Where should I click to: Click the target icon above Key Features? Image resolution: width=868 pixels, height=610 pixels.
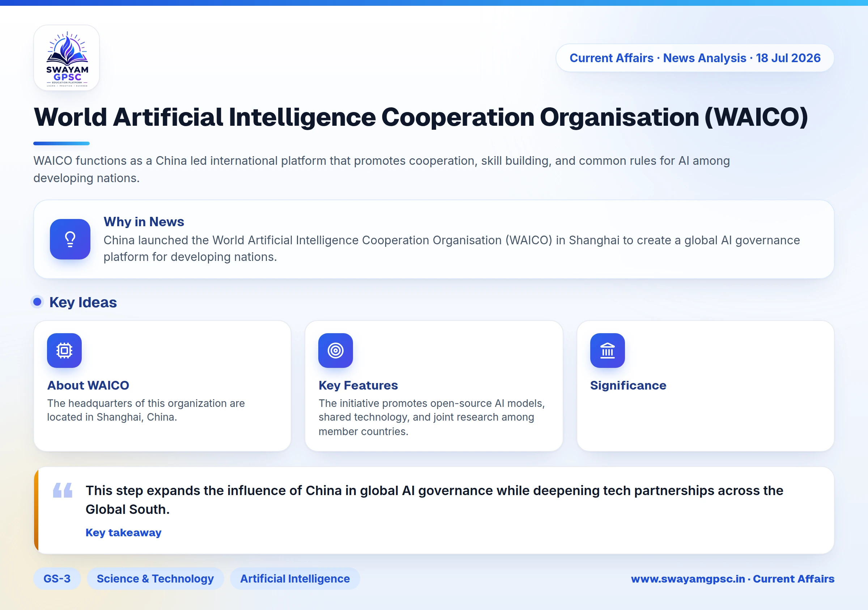coord(336,351)
